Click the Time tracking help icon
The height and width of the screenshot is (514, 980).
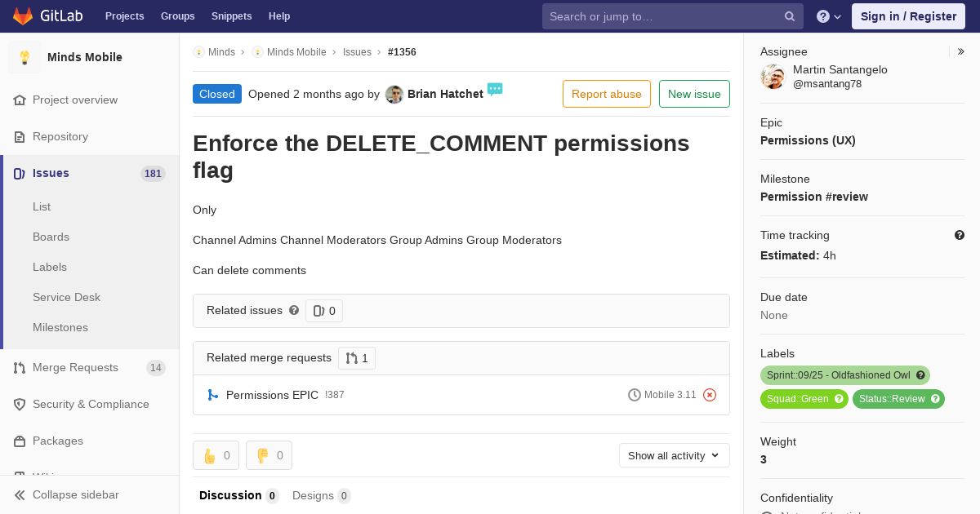coord(960,235)
